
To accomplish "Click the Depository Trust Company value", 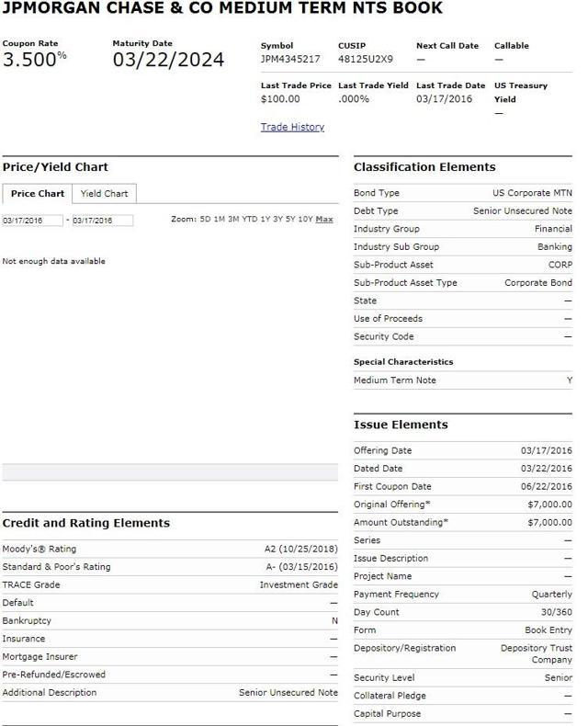I will 537,653.
